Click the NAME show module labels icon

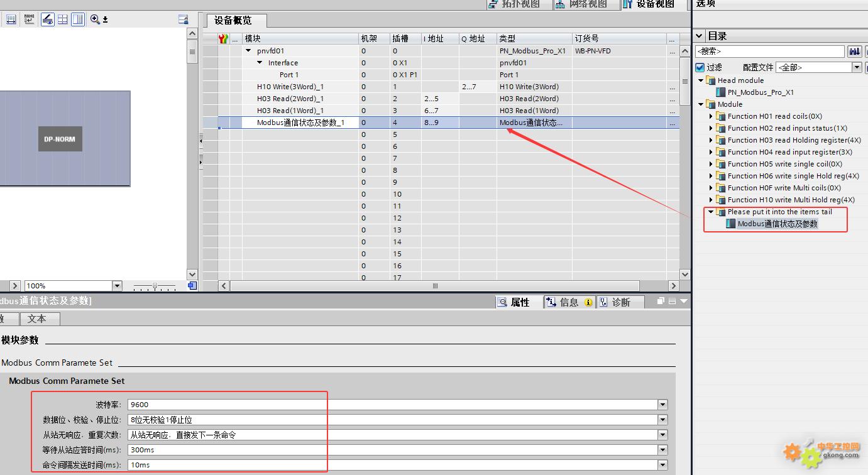[x=30, y=19]
